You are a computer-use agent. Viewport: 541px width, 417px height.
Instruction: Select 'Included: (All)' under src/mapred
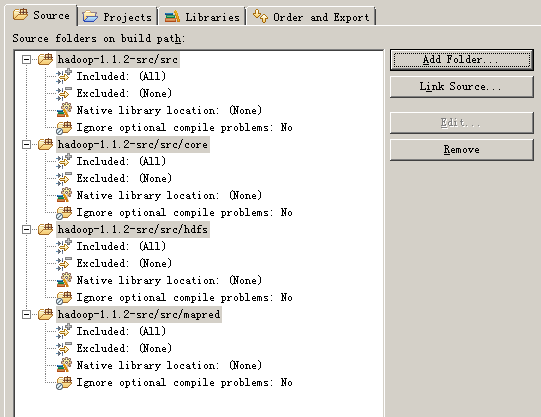pos(121,331)
